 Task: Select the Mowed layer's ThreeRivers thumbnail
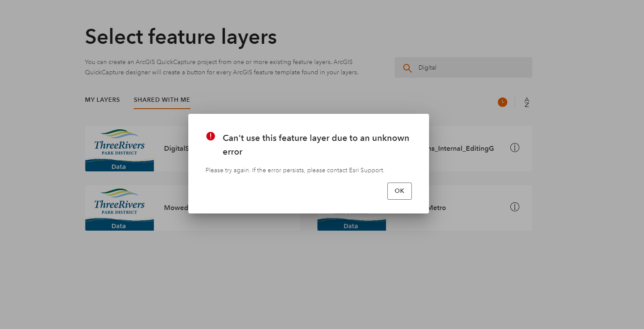[120, 208]
